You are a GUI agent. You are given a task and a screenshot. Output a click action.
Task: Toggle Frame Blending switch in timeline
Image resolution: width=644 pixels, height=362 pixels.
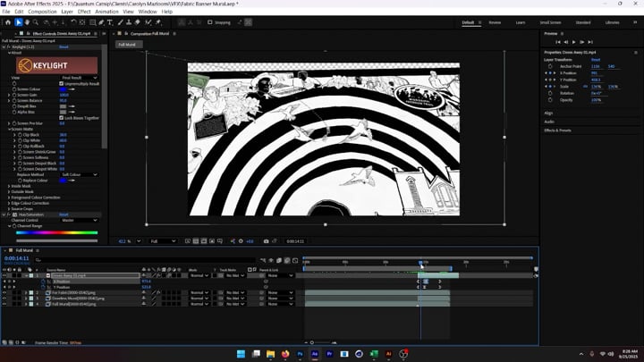tap(279, 261)
